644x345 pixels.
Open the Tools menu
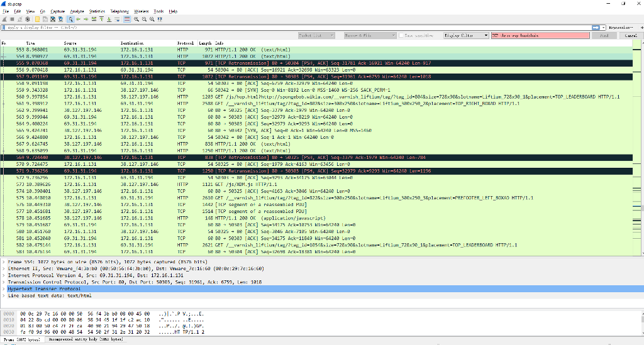pos(158,11)
